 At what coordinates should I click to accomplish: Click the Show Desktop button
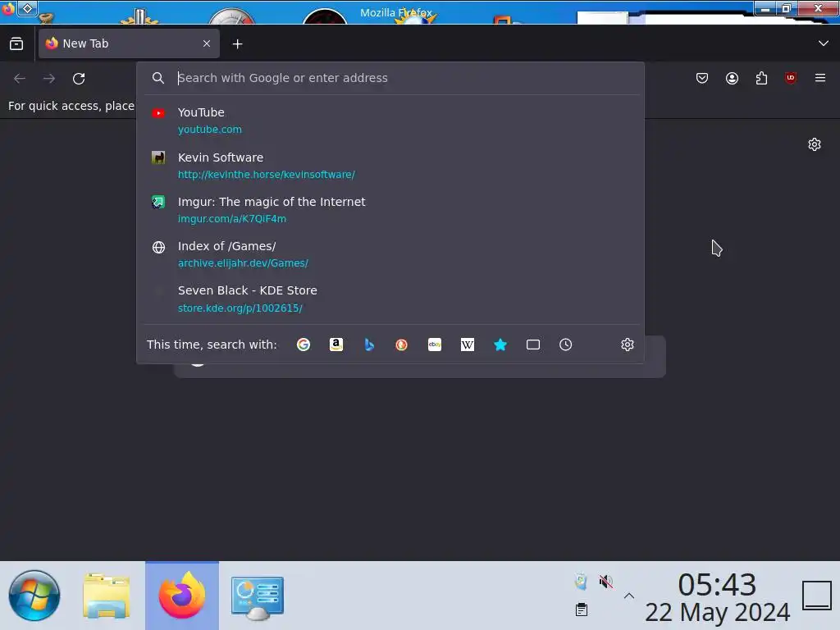[816, 596]
